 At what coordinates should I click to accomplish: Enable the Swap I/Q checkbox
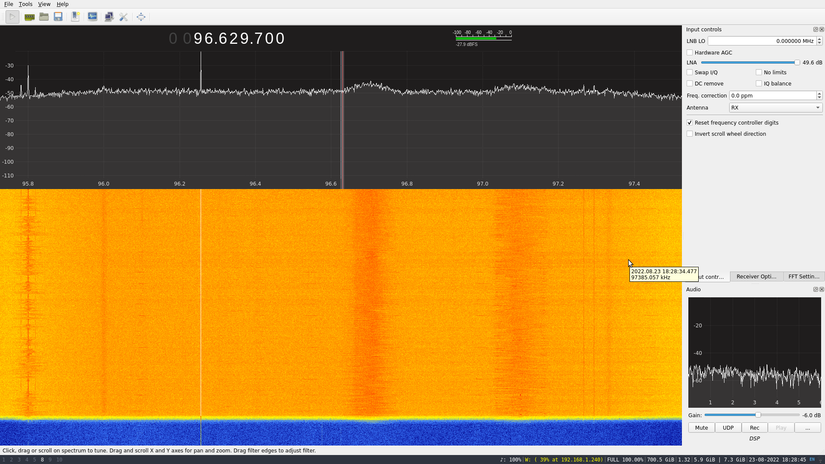[690, 73]
